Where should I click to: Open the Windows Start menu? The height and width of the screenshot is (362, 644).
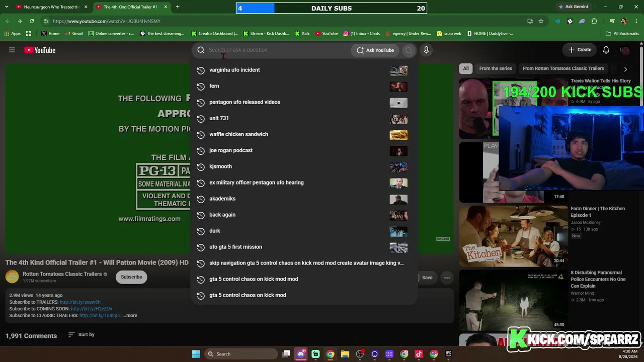pos(196,354)
